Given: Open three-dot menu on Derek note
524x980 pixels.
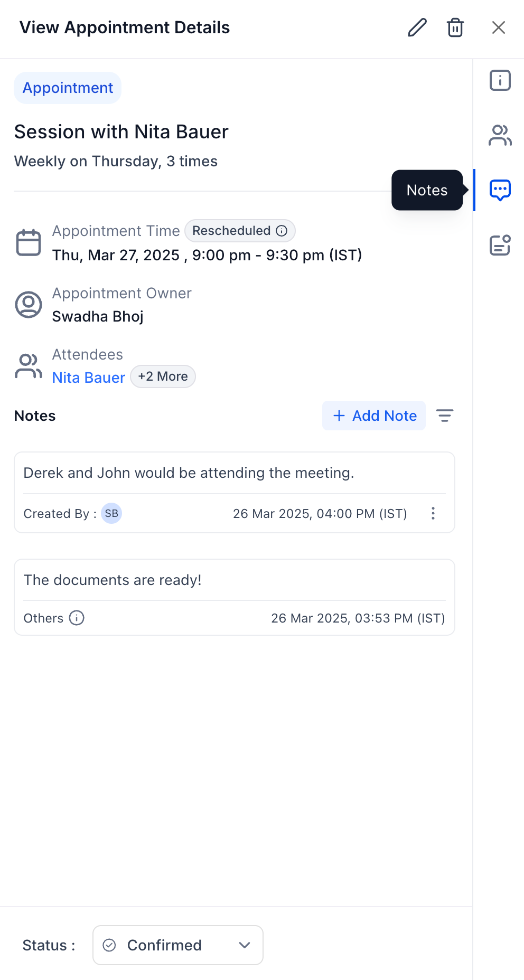Looking at the screenshot, I should pyautogui.click(x=433, y=513).
